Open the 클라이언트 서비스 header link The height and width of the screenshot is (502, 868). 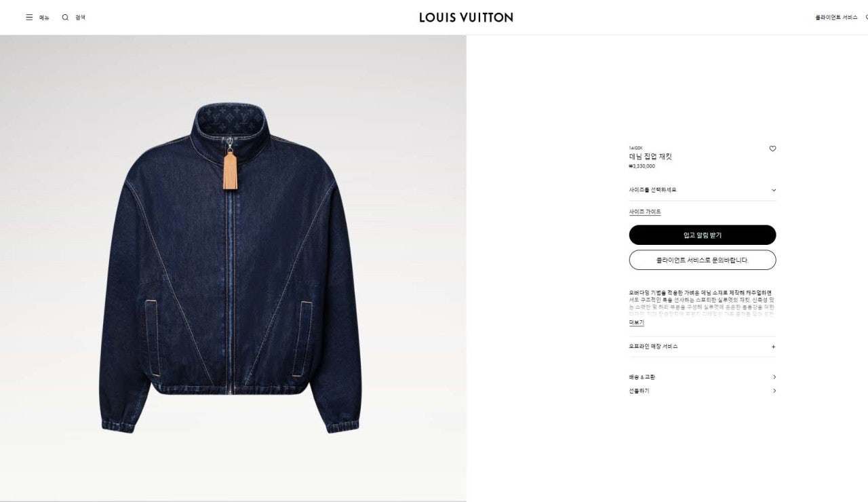coord(836,18)
